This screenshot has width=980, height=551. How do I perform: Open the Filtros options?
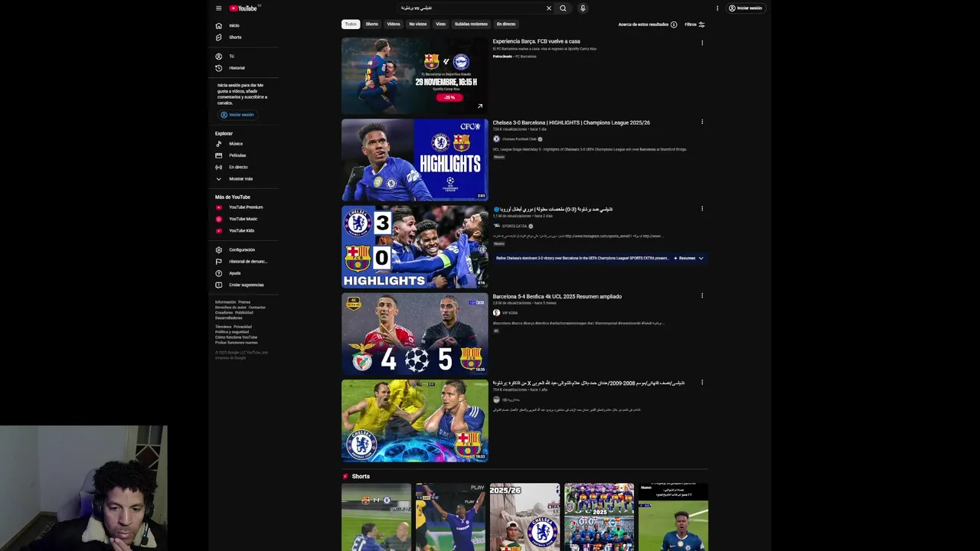[x=694, y=24]
